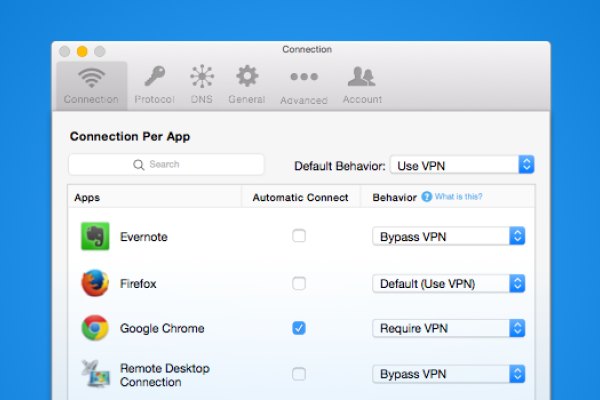The image size is (600, 400).
Task: Click the magnifying glass search icon
Action: (x=139, y=165)
